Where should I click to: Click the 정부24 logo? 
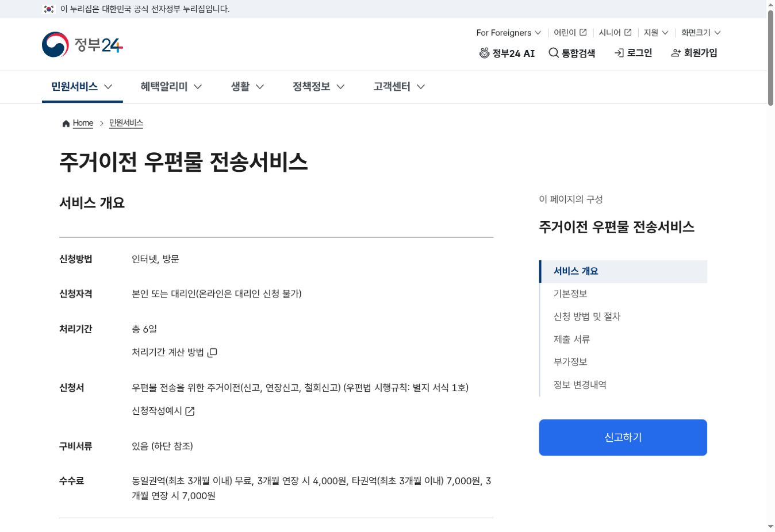82,45
